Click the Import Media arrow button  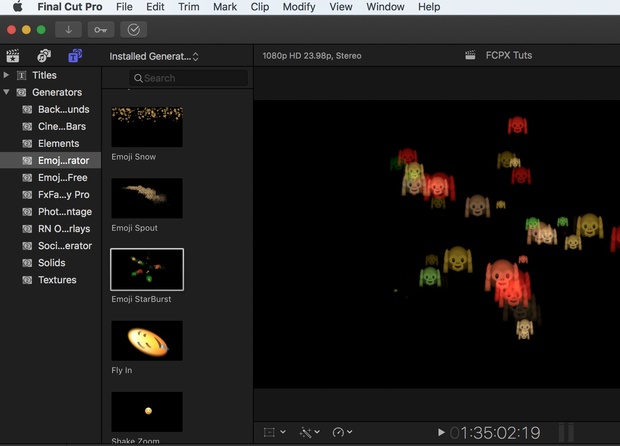coord(68,30)
